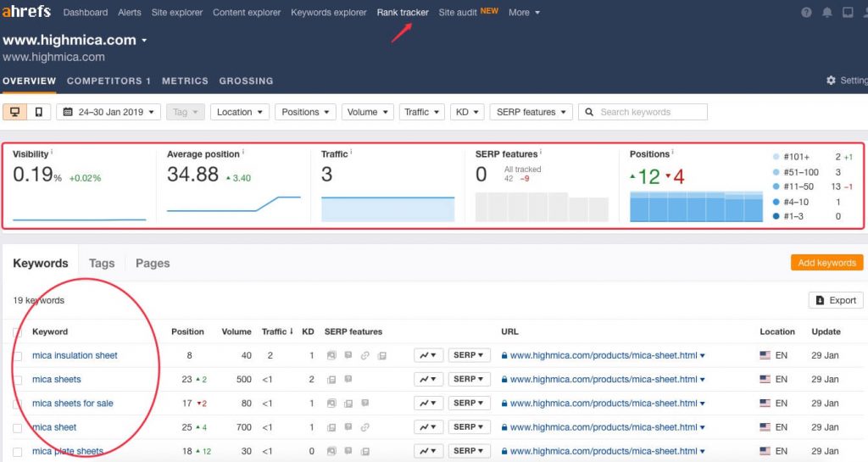Image resolution: width=868 pixels, height=462 pixels.
Task: Switch to desktop device view icon
Action: tap(15, 112)
